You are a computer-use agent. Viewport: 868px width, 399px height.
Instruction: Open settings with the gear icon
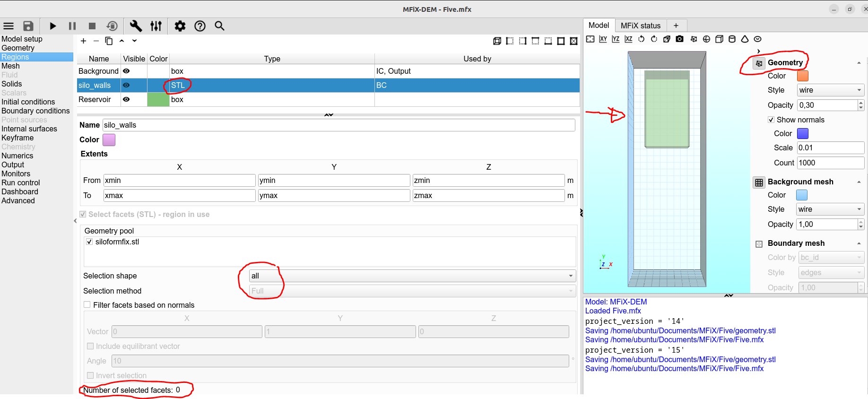click(180, 26)
